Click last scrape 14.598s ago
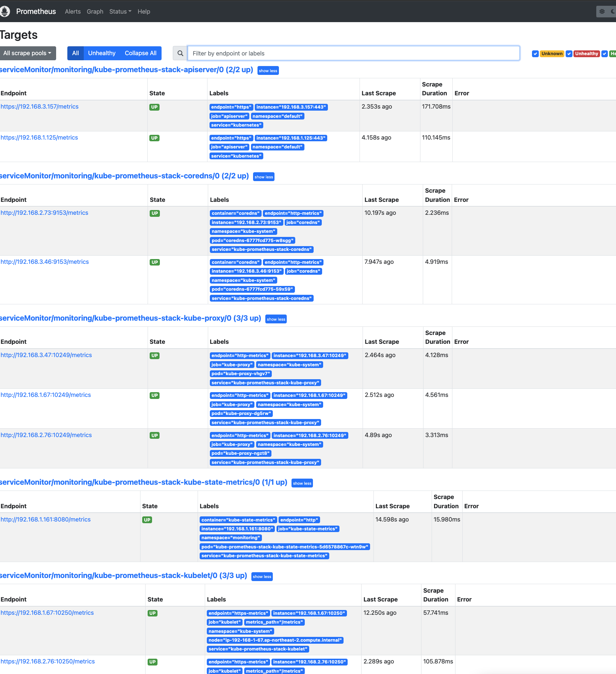This screenshot has width=616, height=674. tap(392, 519)
